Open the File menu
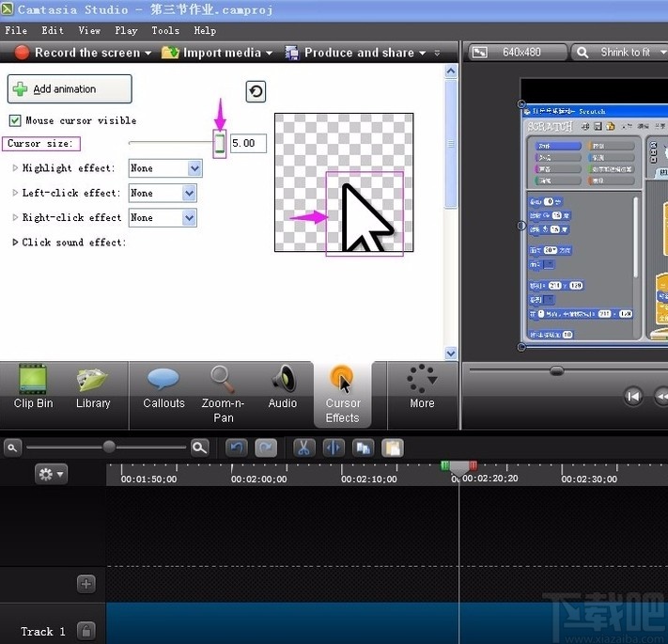668x644 pixels. click(16, 30)
